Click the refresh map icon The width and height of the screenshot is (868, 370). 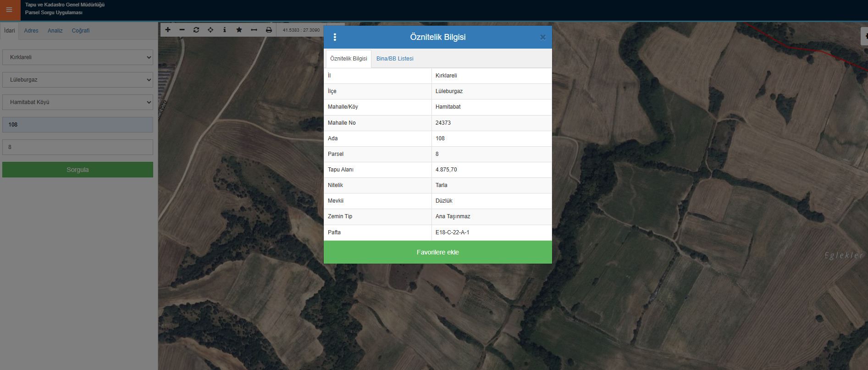tap(196, 30)
